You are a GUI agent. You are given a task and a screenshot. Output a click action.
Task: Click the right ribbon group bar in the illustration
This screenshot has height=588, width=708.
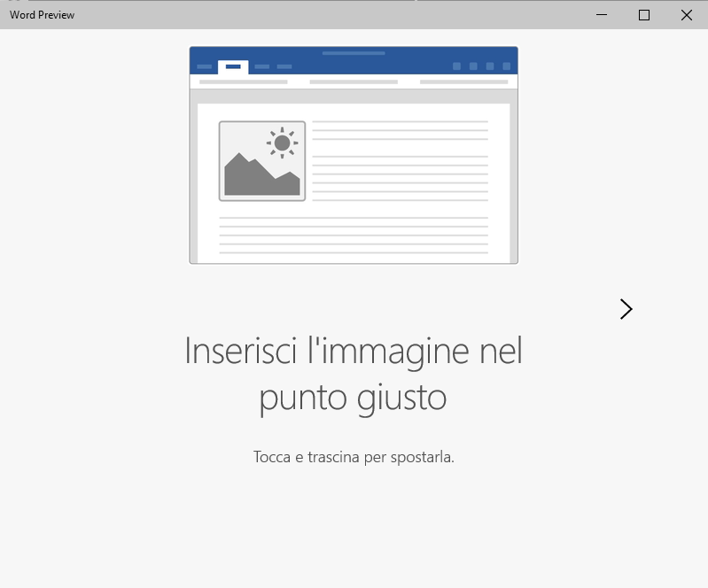click(463, 81)
